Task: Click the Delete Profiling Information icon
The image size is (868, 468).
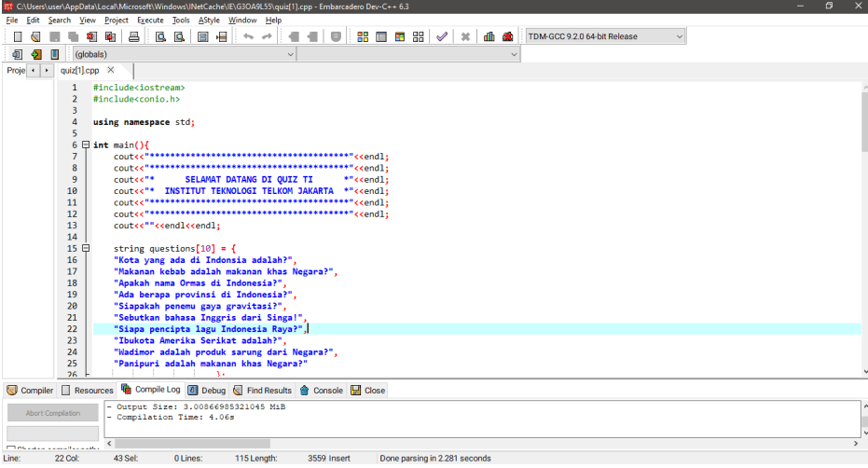Action: pos(507,36)
